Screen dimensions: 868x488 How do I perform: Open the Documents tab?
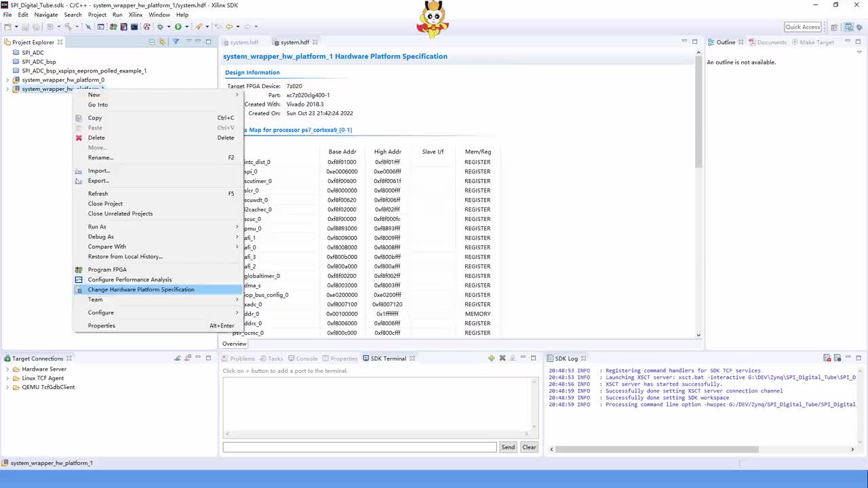pyautogui.click(x=767, y=42)
